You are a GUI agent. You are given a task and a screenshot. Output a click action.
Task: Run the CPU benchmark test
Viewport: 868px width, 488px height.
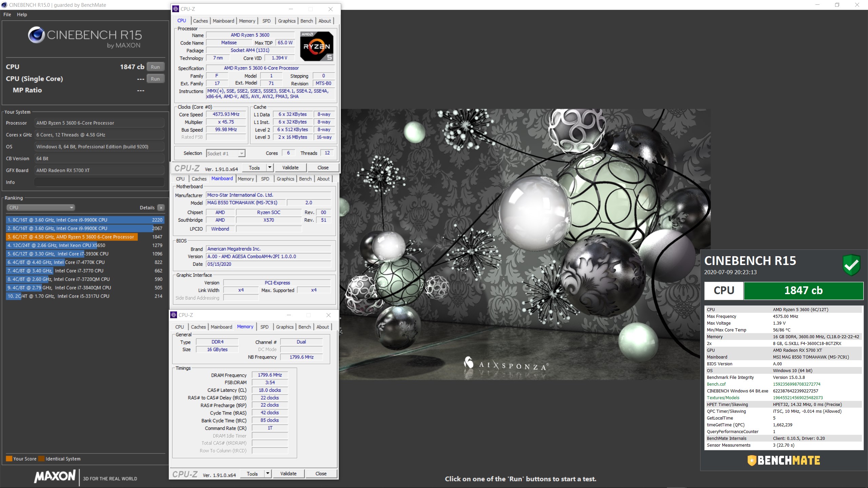coord(155,67)
